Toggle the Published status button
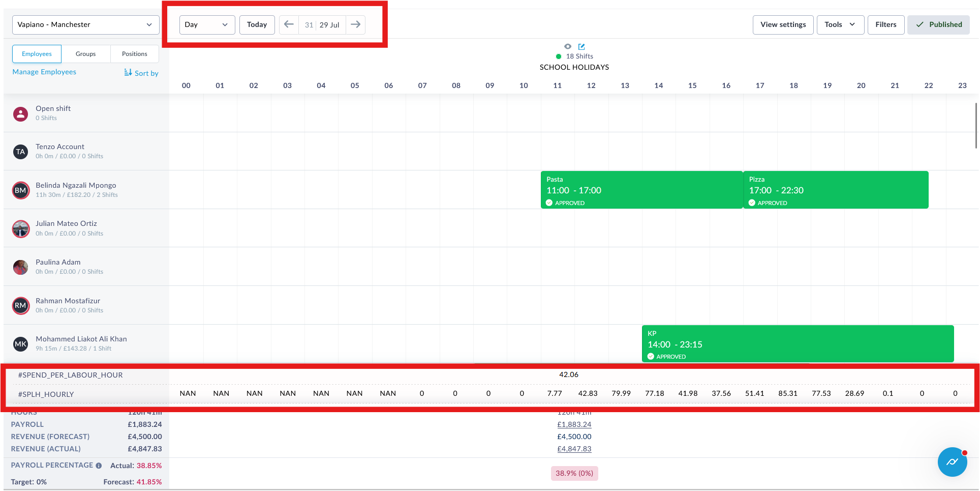 [938, 24]
